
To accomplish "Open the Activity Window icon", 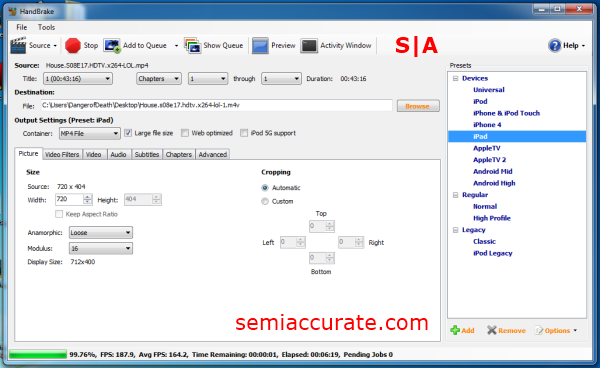I will point(309,46).
